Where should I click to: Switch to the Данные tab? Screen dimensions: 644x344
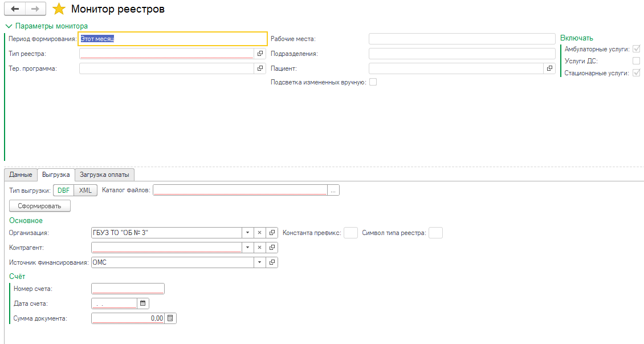pos(21,175)
